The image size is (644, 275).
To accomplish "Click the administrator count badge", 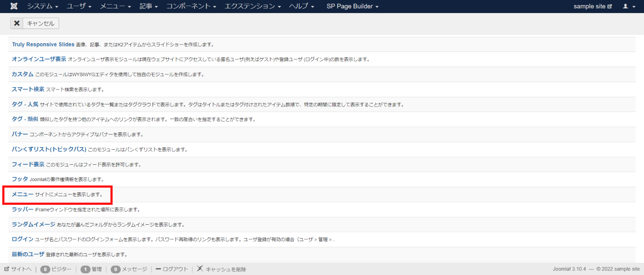I will pyautogui.click(x=85, y=269).
